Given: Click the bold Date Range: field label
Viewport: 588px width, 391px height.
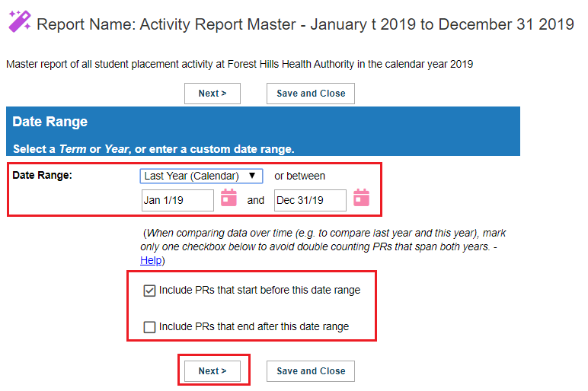Looking at the screenshot, I should (x=42, y=175).
